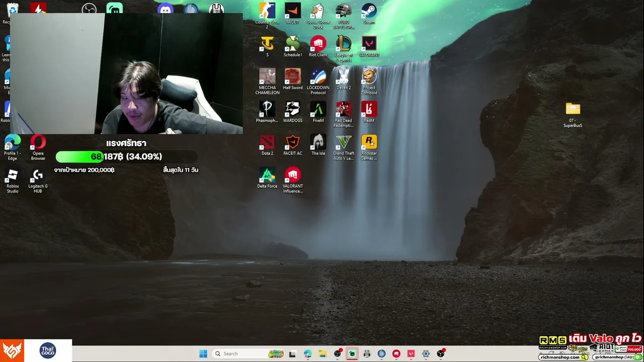This screenshot has width=644, height=362.
Task: Open the MECCHA CHAMELEON shortcut
Action: [x=267, y=81]
